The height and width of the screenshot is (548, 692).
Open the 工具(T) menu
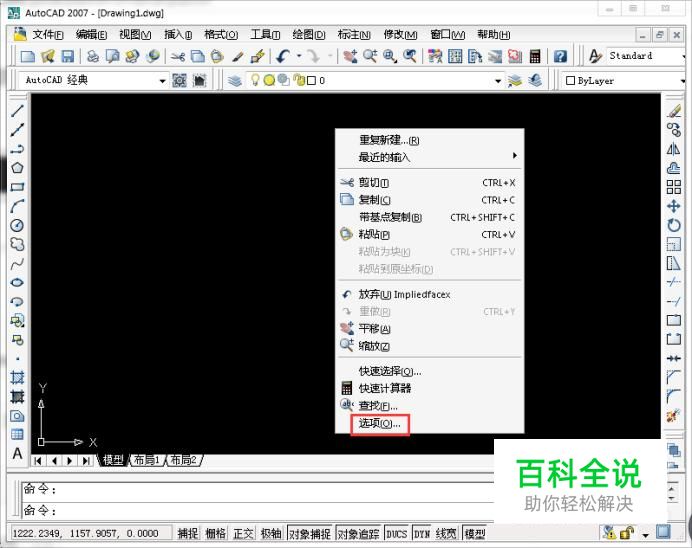point(265,34)
